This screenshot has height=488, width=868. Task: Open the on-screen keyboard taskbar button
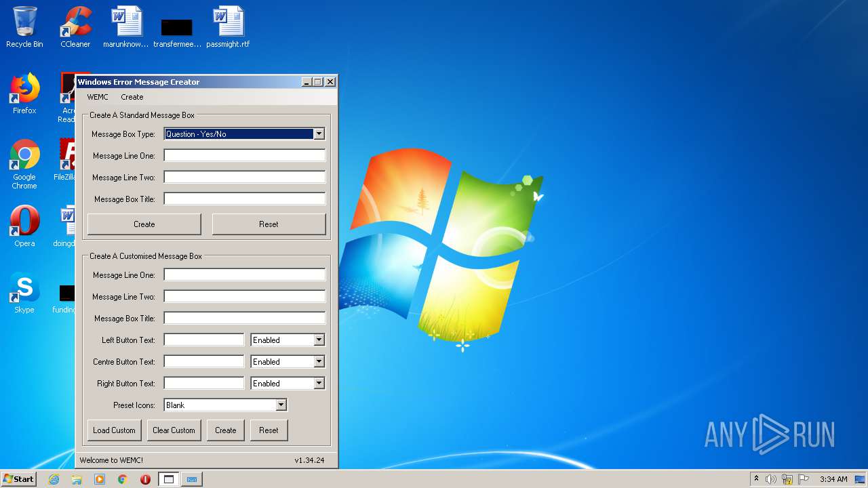pos(192,479)
